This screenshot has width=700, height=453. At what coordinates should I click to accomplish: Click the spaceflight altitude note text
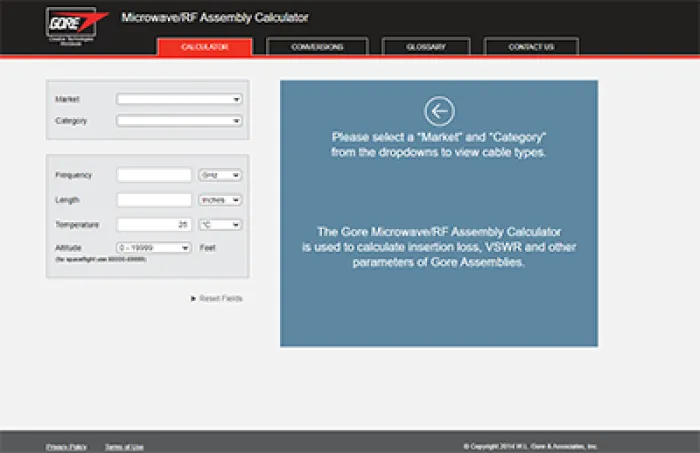click(100, 259)
